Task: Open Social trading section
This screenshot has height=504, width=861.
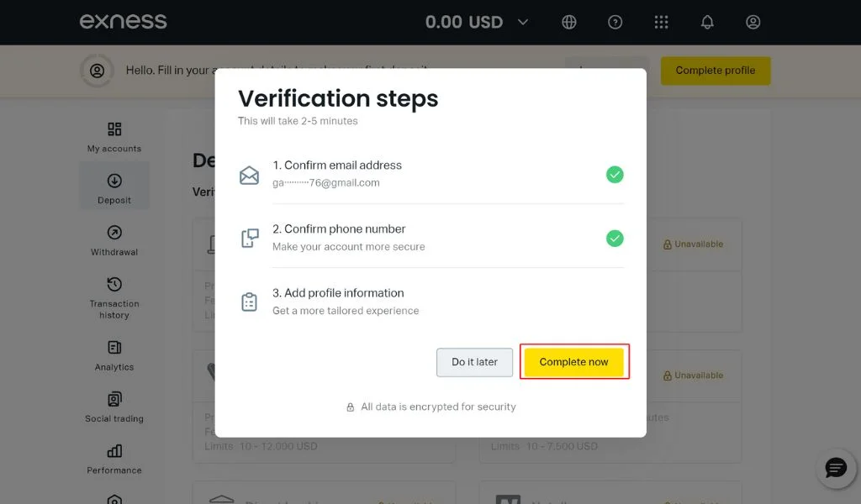Action: point(114,407)
